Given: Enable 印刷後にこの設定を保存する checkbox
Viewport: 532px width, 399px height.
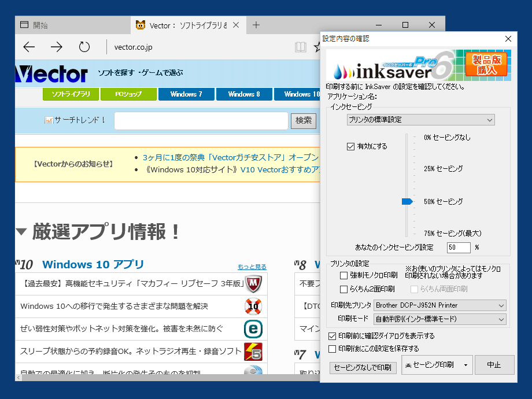Looking at the screenshot, I should point(332,349).
